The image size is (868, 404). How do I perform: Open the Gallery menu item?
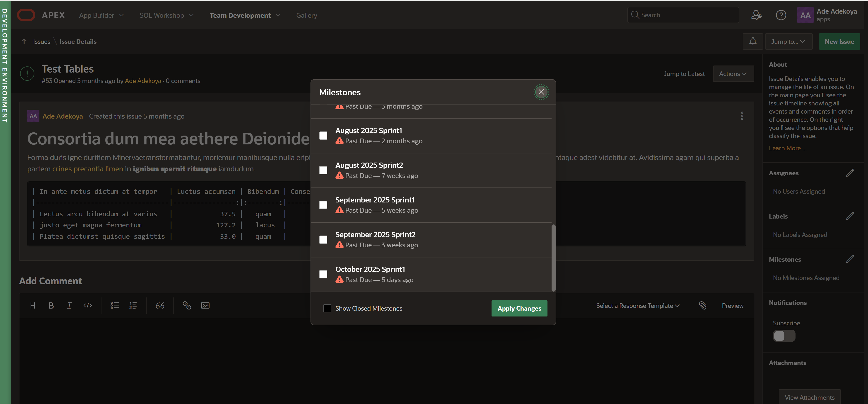306,15
